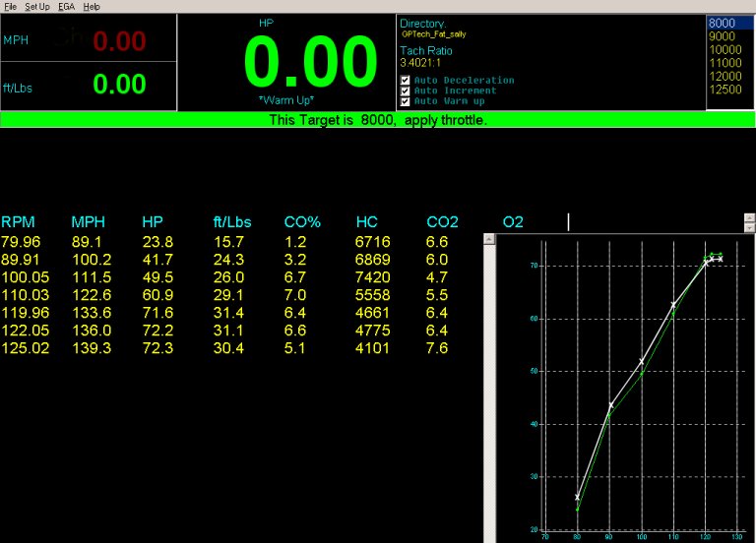Select 8000 in the RPM target list
Viewport: 756px width, 543px height.
coord(722,24)
